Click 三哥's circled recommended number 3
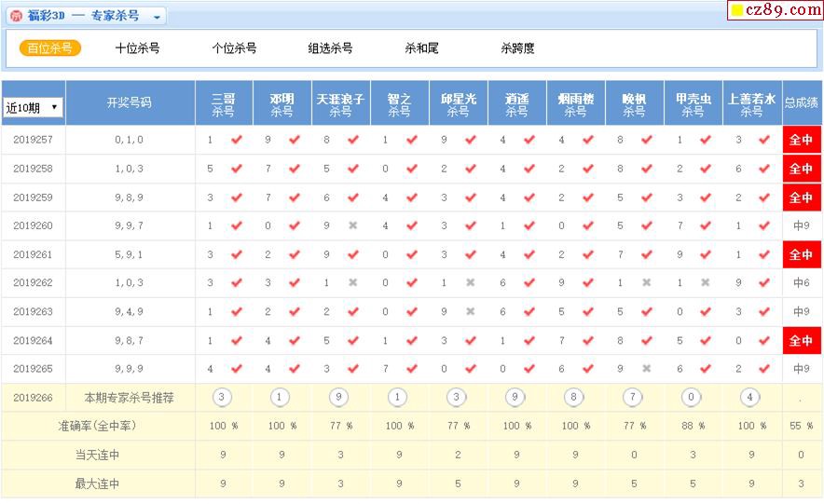The height and width of the screenshot is (504, 824). (x=222, y=398)
